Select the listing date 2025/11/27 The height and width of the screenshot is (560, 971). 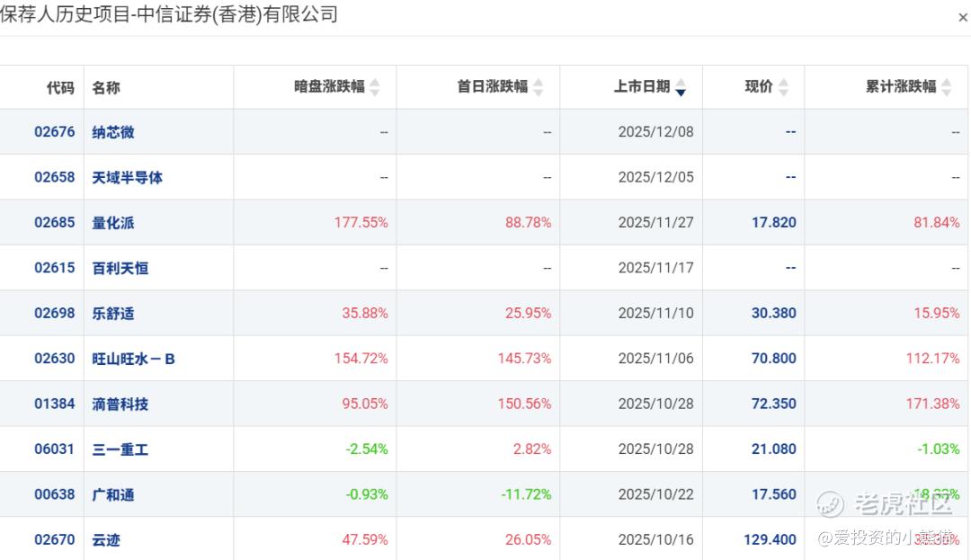tap(655, 222)
